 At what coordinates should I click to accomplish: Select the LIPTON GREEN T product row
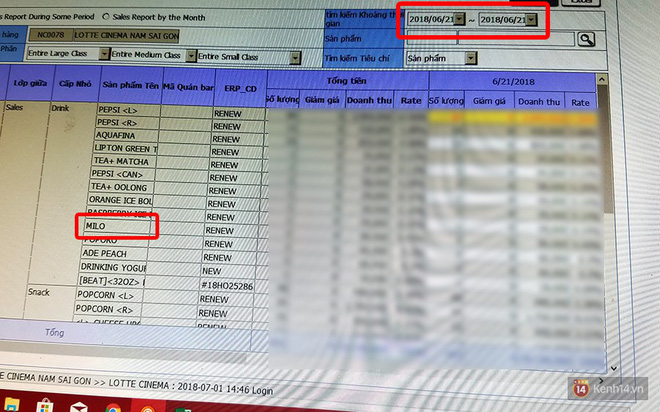coord(125,148)
